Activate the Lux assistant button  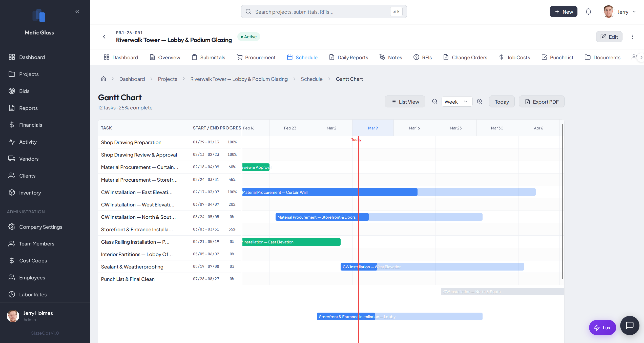point(603,327)
